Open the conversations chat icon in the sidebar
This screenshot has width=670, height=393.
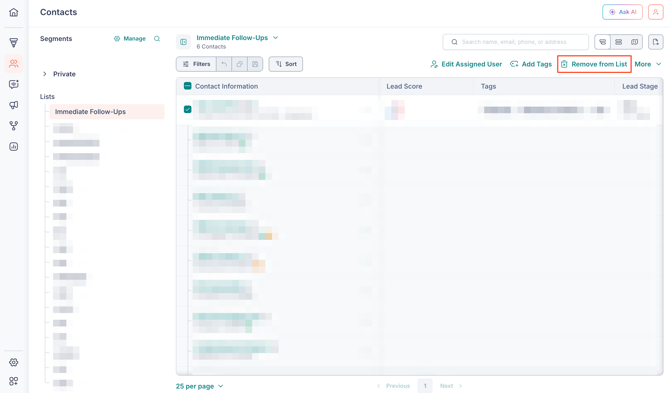tap(14, 84)
